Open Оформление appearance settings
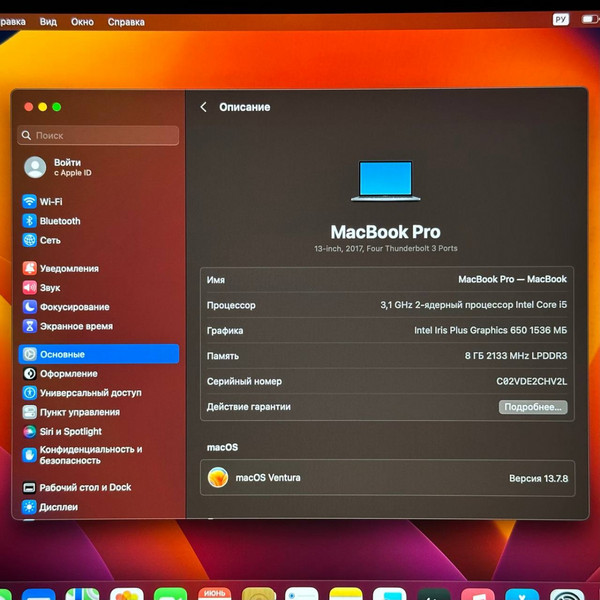Viewport: 600px width, 600px height. point(60,373)
